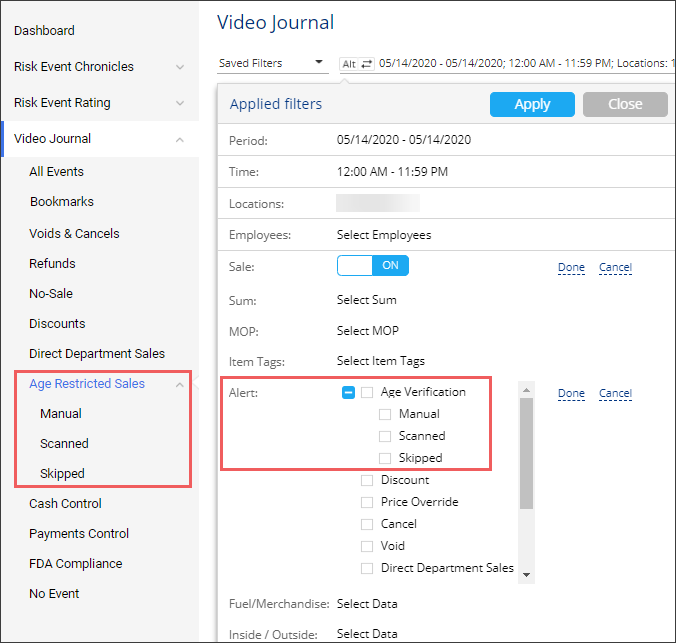Enable the Price Override alert checkbox

coord(367,502)
